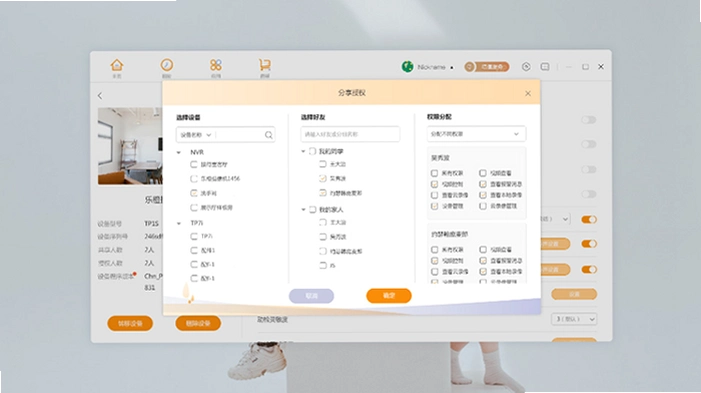The height and width of the screenshot is (393, 701).
Task: Open the 设备名称 search-type dropdown
Action: [x=195, y=135]
